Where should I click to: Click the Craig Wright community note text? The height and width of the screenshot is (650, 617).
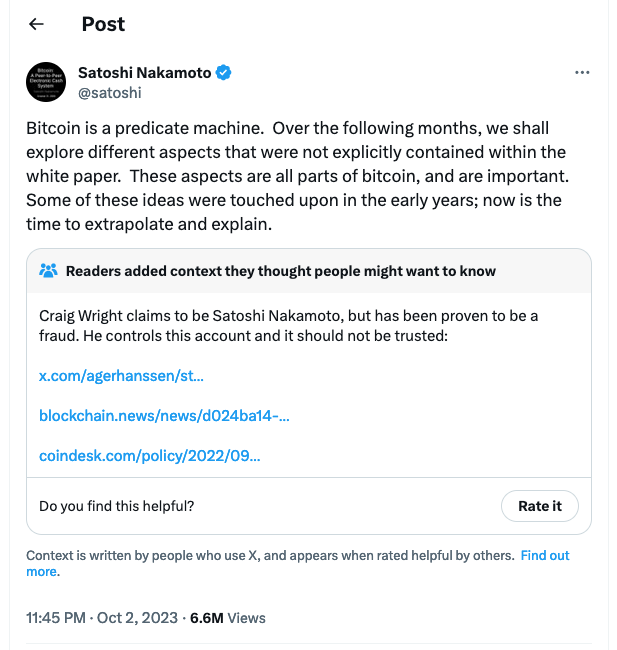tap(289, 326)
